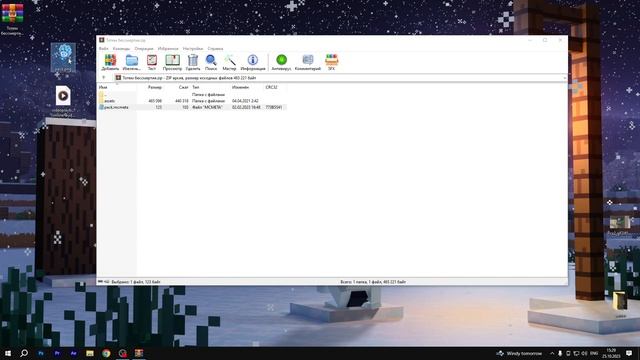Open After Effects from the taskbar
The image size is (640, 360).
73,353
